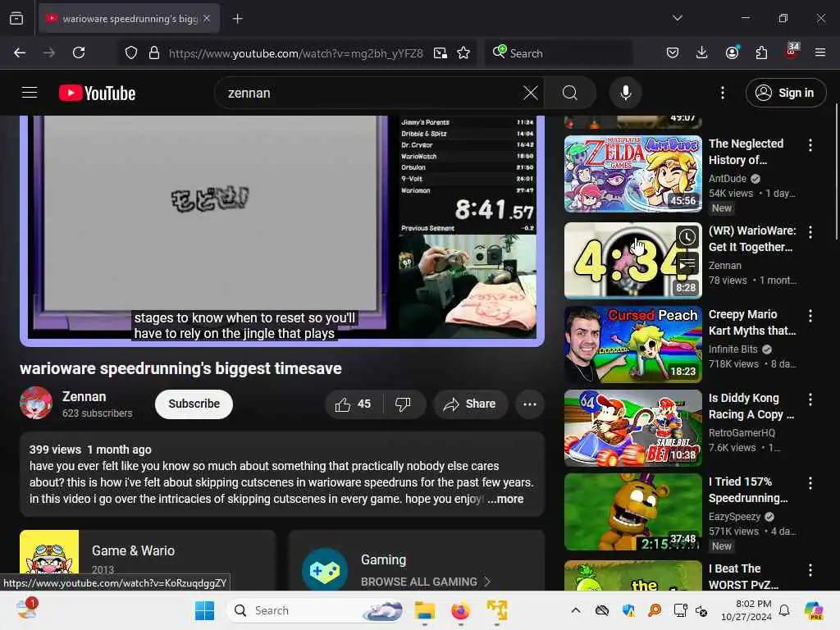
Task: Add WarioWare video to queue
Action: coord(687,263)
